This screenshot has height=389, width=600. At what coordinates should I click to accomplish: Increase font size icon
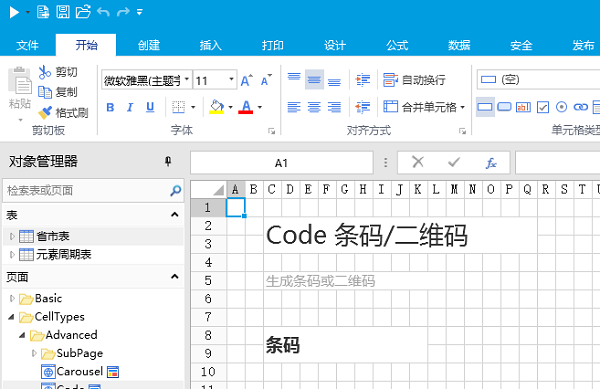click(247, 80)
